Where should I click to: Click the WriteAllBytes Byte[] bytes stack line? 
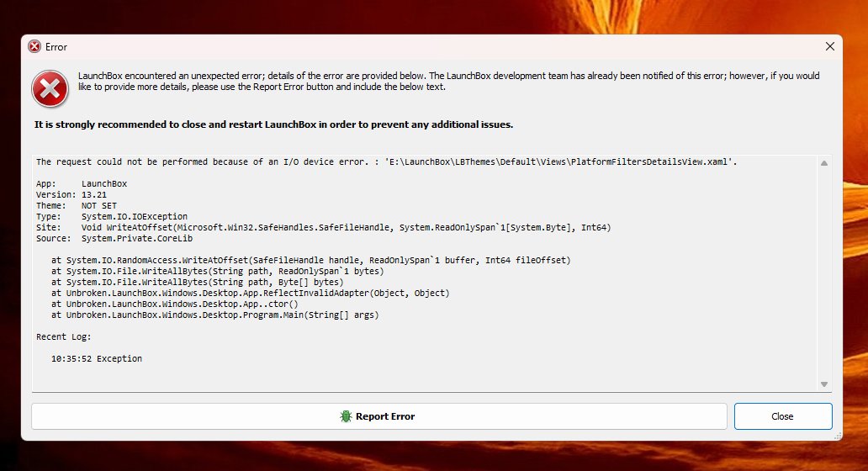tap(197, 283)
